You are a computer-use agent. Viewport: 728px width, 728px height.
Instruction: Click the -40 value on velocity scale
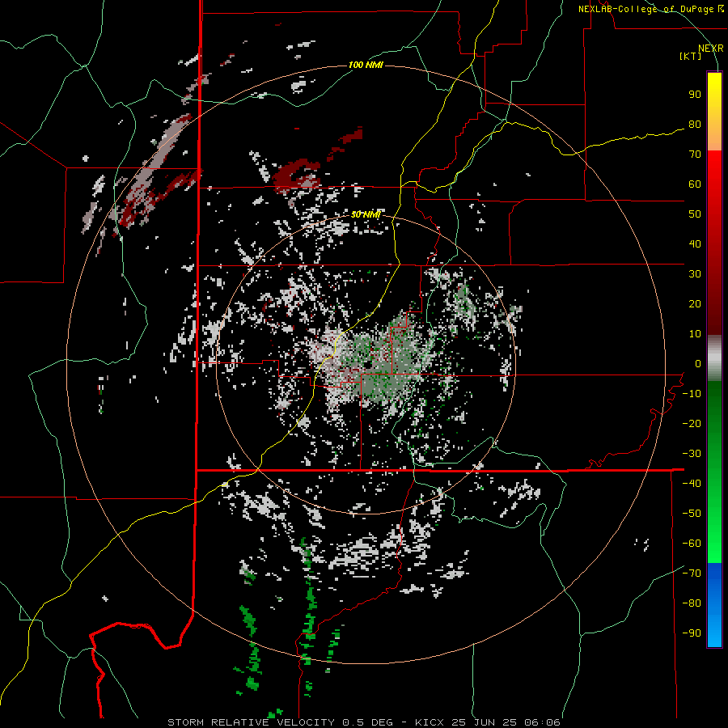(x=692, y=484)
